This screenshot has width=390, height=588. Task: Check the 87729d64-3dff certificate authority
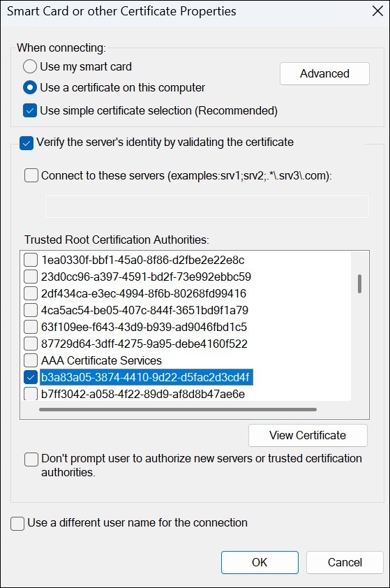[31, 344]
